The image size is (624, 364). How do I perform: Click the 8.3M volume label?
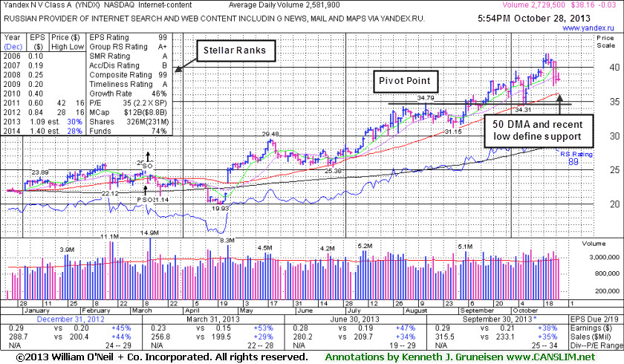(x=227, y=241)
